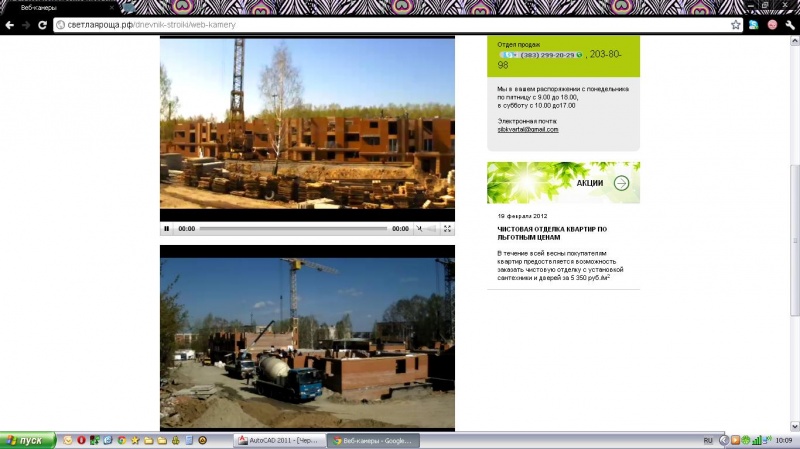800x449 pixels.
Task: Open the sibkvartal@gmail.com email link
Action: click(x=528, y=130)
